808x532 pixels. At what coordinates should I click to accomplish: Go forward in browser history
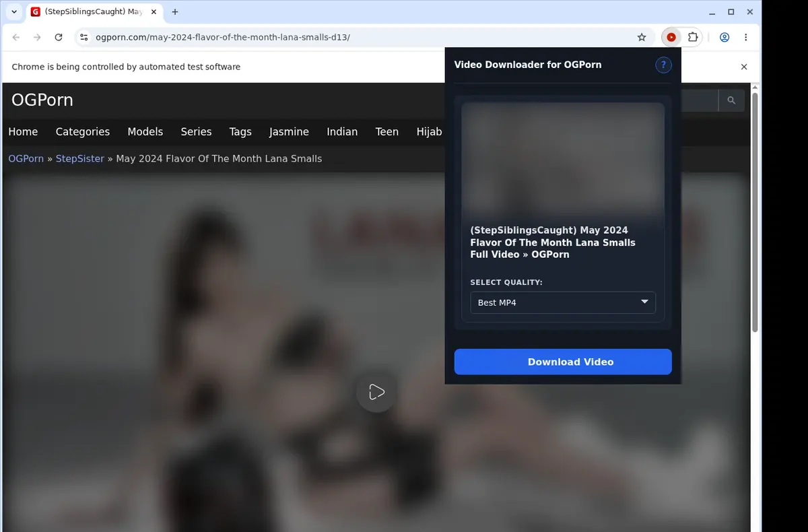(x=37, y=38)
